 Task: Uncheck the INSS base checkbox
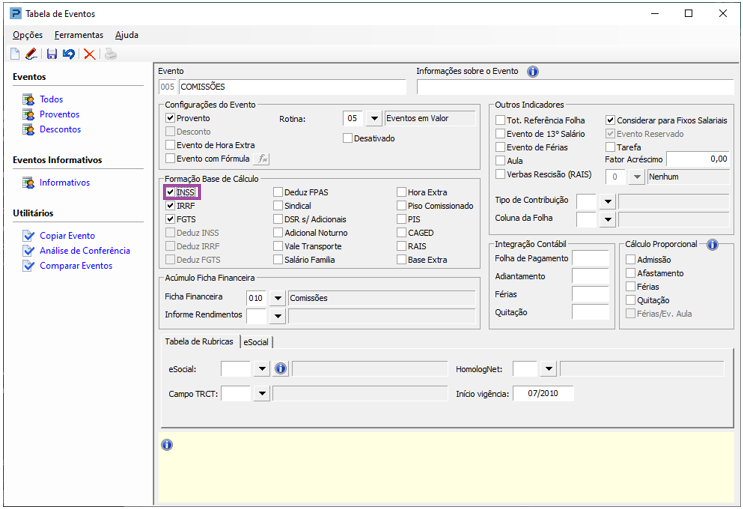(x=170, y=192)
